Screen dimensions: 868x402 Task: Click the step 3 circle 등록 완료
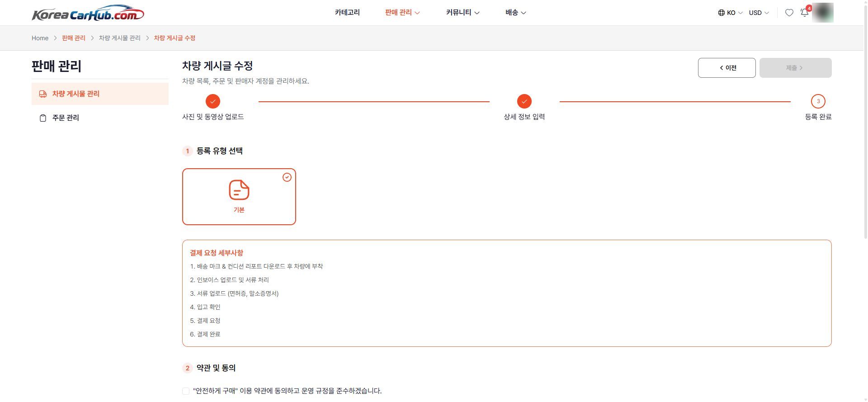[818, 101]
